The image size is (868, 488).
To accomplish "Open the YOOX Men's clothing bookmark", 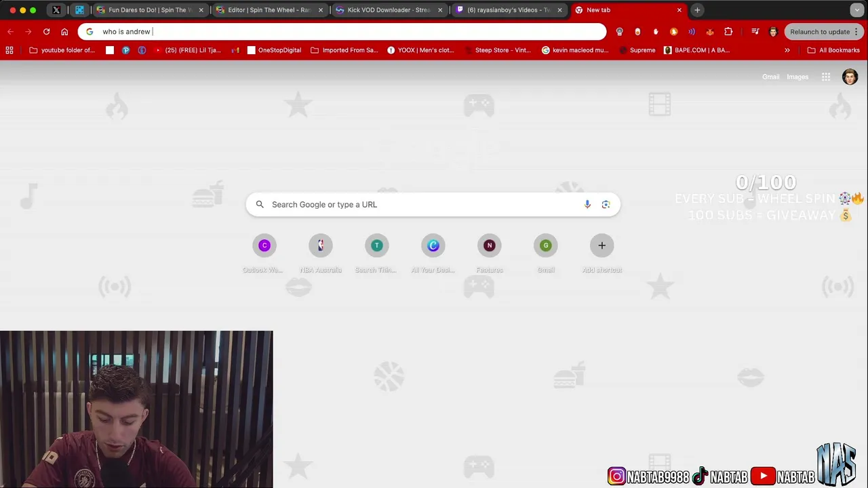I will tap(420, 50).
